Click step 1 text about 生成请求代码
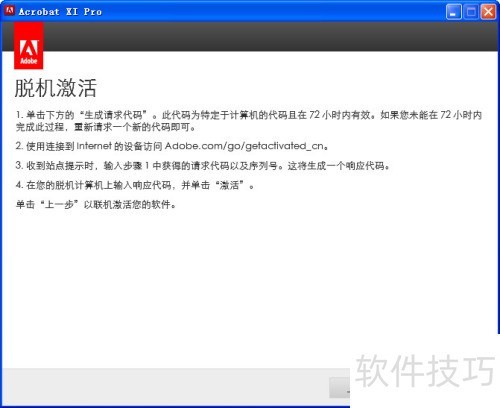The image size is (500, 408). [x=249, y=121]
